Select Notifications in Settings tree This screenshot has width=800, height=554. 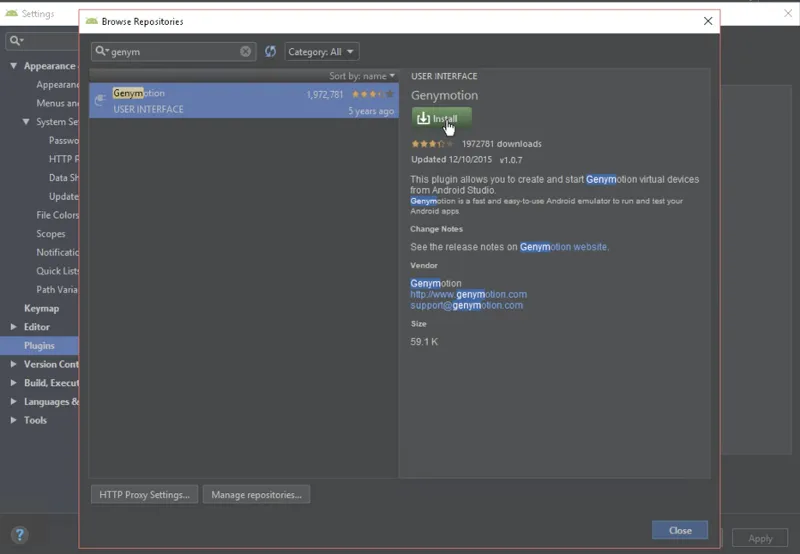point(57,252)
